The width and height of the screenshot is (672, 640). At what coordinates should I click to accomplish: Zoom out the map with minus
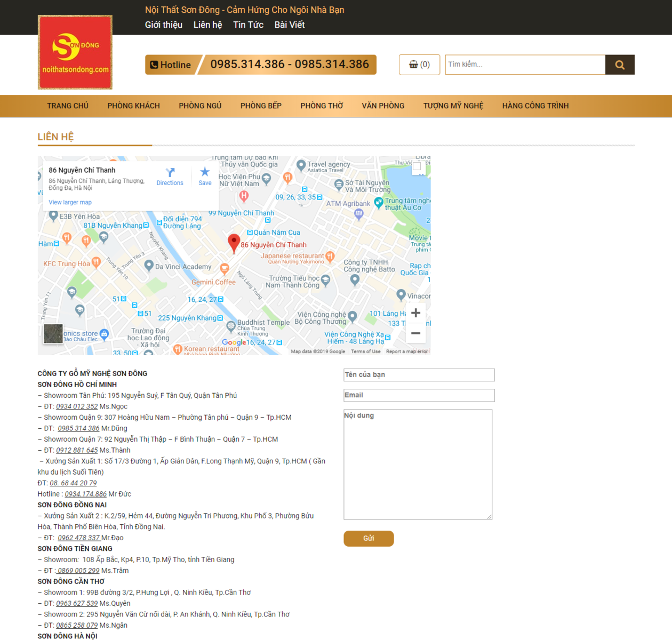pyautogui.click(x=416, y=333)
